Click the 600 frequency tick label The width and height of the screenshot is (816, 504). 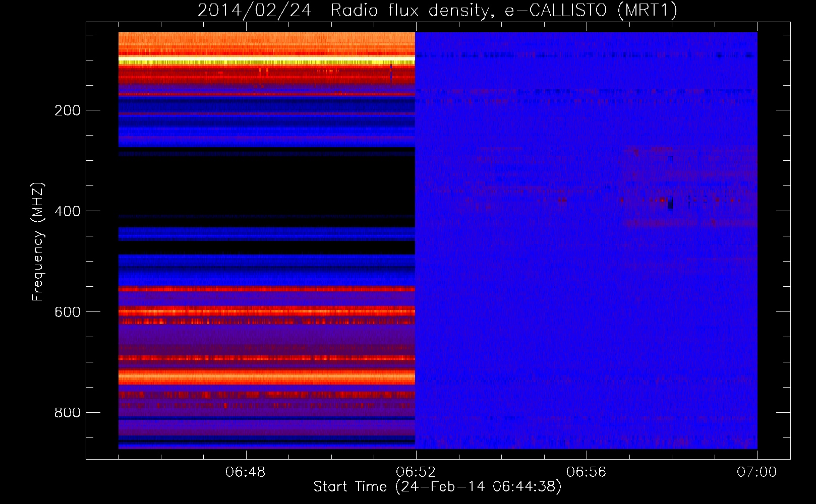(x=68, y=312)
